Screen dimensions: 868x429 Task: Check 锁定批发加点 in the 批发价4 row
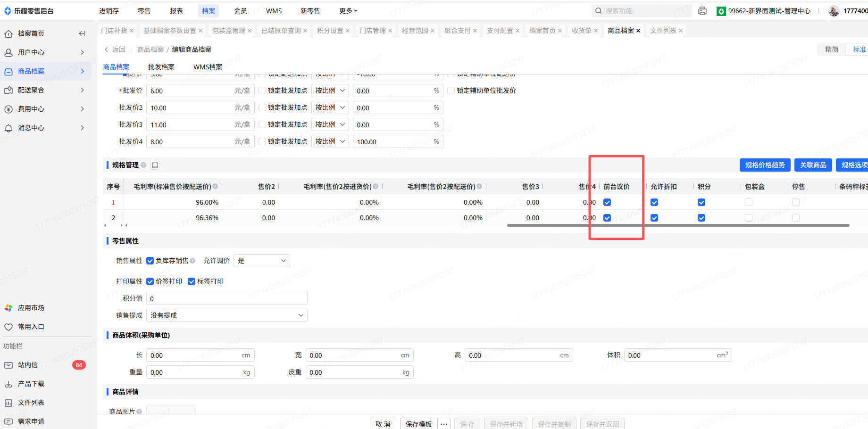tap(262, 141)
